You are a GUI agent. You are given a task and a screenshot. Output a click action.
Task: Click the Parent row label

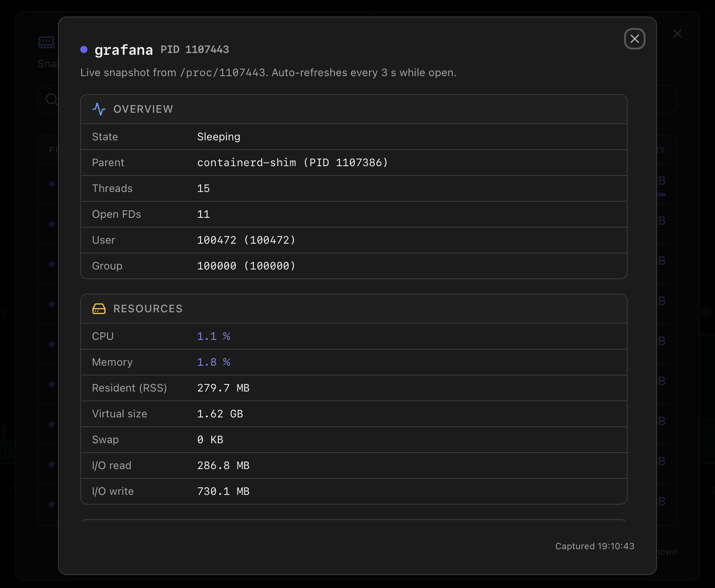tap(108, 163)
